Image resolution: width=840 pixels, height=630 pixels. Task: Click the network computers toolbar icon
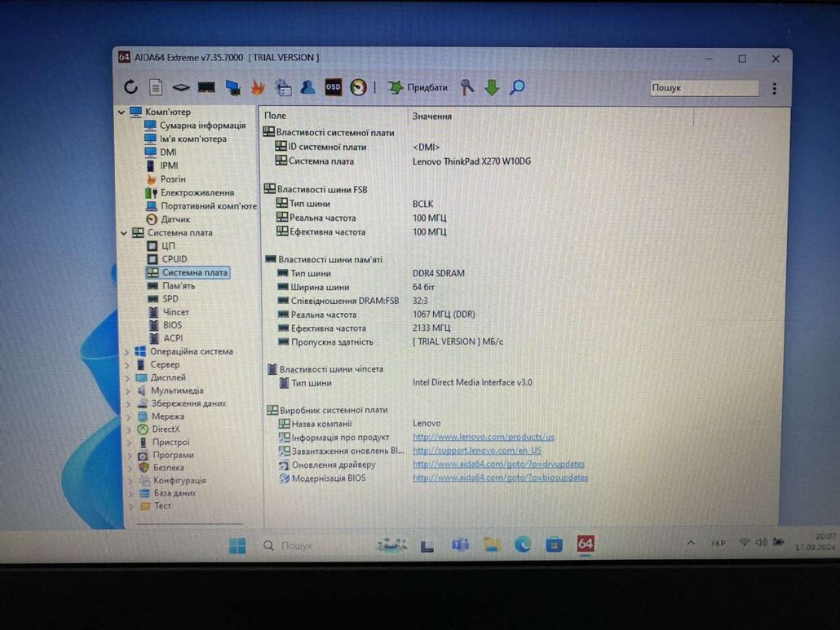tap(232, 87)
